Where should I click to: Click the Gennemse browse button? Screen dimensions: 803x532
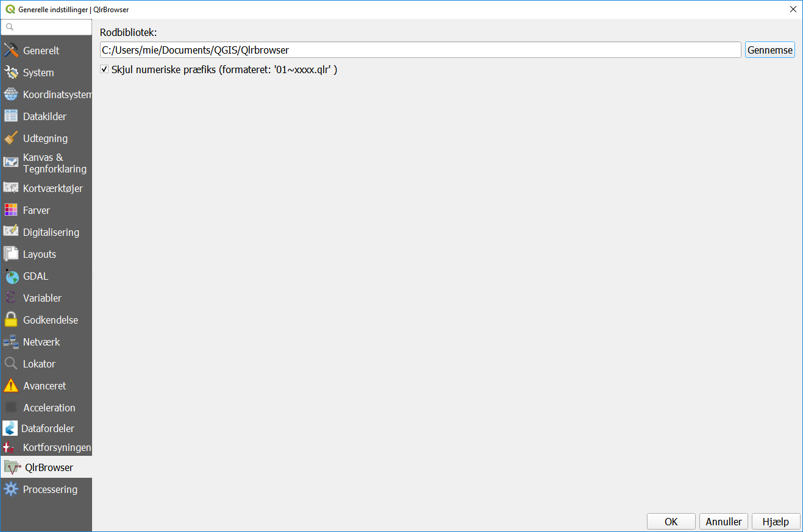click(x=770, y=50)
